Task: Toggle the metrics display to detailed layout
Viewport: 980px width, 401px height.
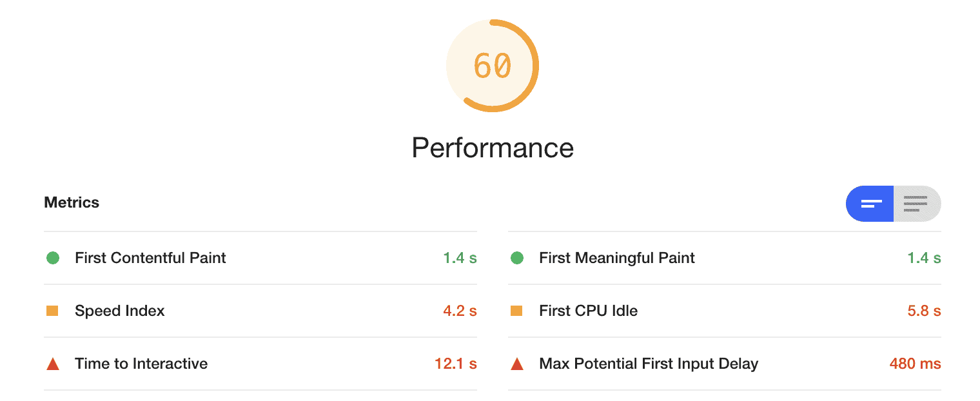Action: pyautogui.click(x=916, y=204)
